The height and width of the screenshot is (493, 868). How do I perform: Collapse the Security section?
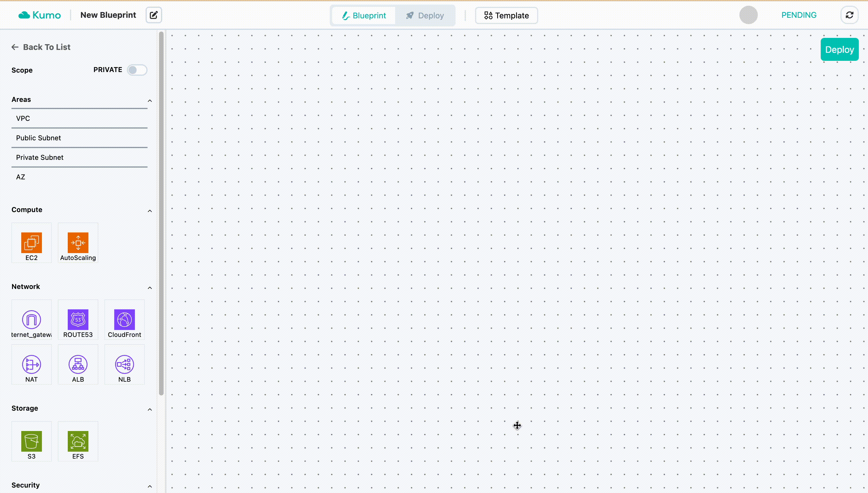[150, 486]
